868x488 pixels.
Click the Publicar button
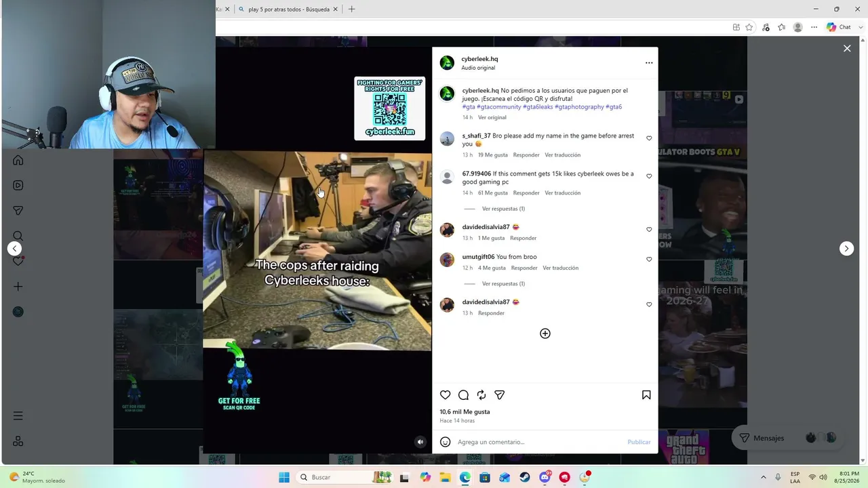pos(639,442)
